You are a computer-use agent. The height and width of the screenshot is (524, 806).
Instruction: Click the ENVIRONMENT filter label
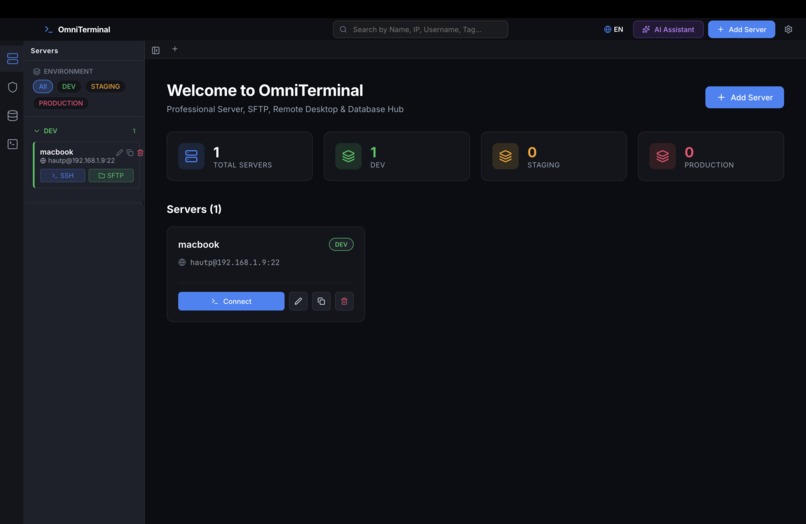click(x=68, y=71)
